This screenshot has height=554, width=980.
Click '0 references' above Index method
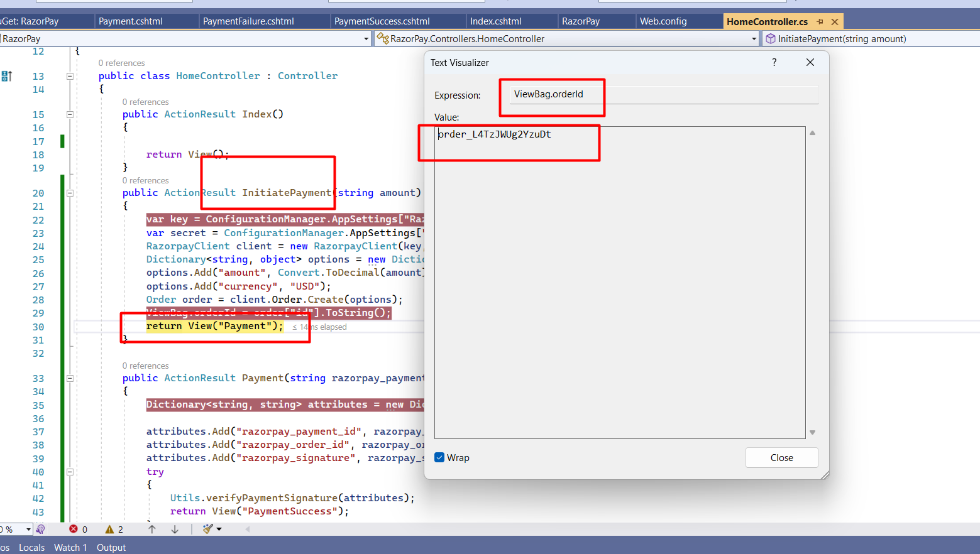click(x=145, y=102)
